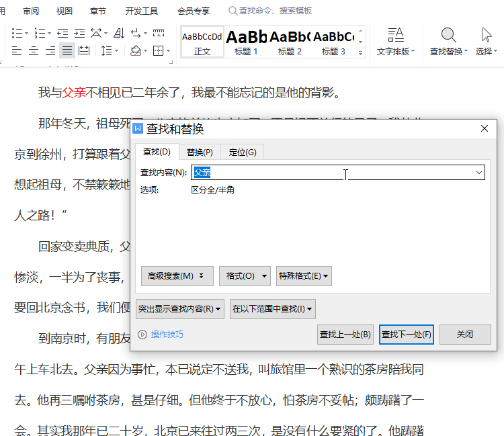Click the 查找下一处 button
The height and width of the screenshot is (436, 504).
[x=407, y=335]
